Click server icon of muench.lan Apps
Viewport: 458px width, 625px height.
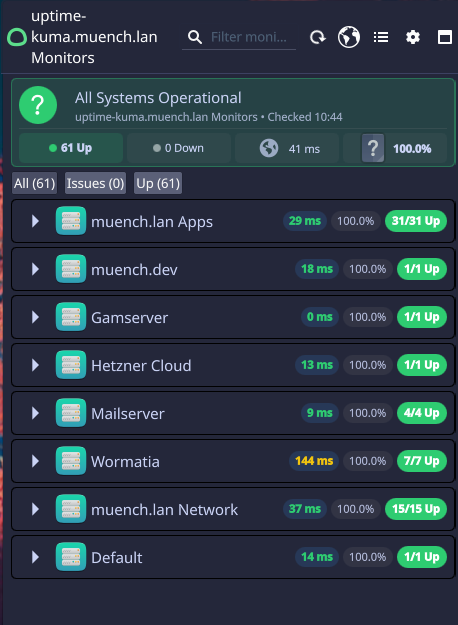point(71,221)
